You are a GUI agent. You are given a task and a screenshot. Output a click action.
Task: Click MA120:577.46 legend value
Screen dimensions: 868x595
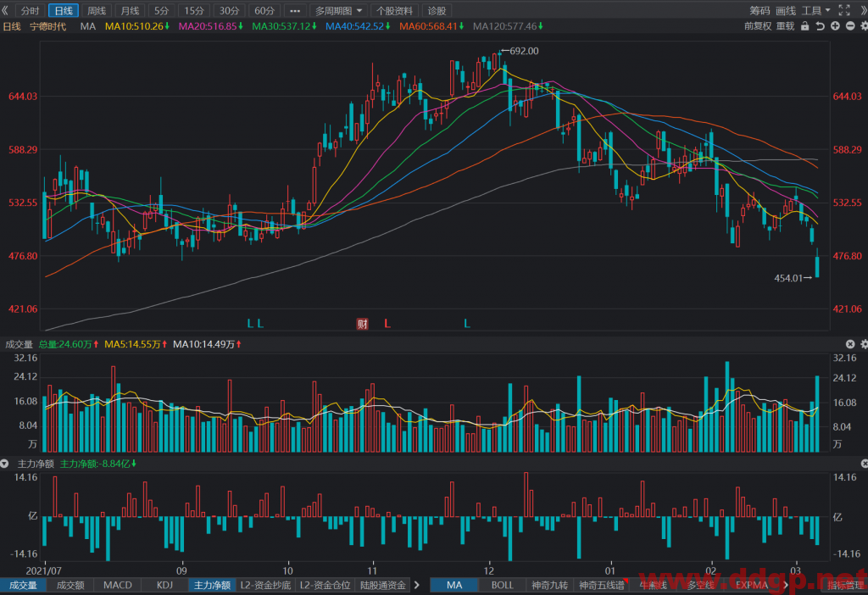[508, 26]
